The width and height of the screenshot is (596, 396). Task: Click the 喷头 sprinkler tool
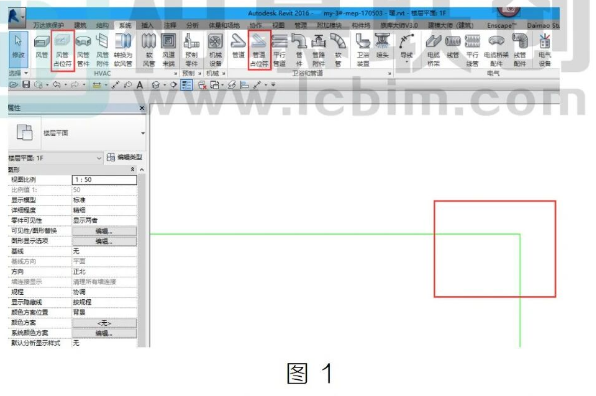point(382,46)
